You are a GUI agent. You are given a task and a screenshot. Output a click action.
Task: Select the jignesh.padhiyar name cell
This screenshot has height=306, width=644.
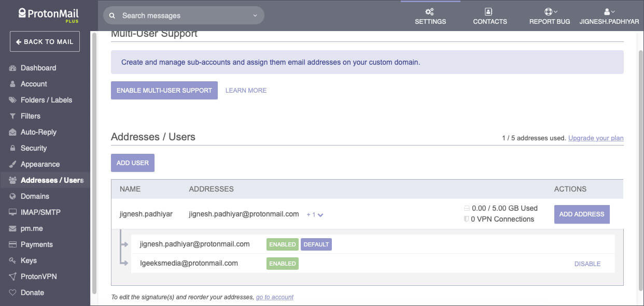[146, 214]
